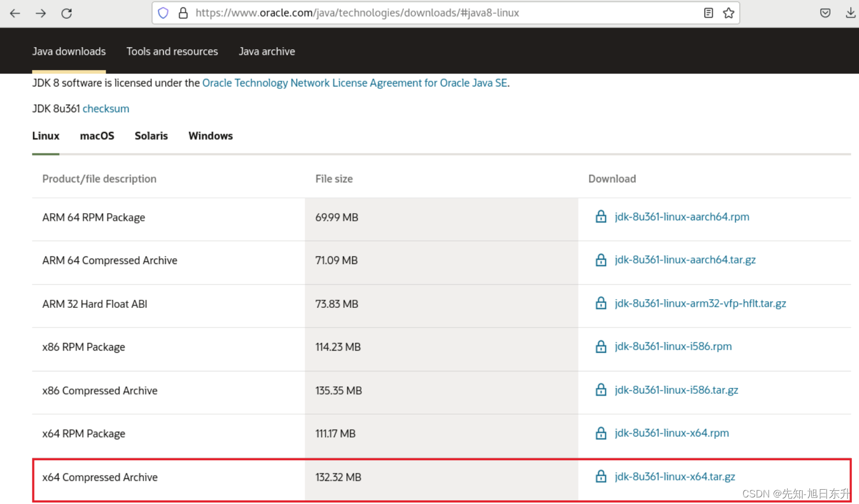
Task: Click lock icon beside jdk-8u361-linux-x64.tar.gz
Action: click(601, 476)
